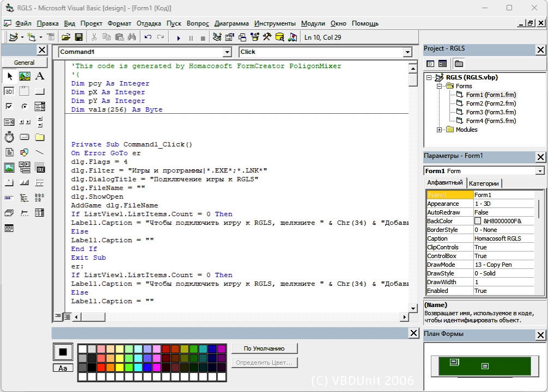
Task: Choose the OLE control in the toolbox
Action: tap(40, 168)
